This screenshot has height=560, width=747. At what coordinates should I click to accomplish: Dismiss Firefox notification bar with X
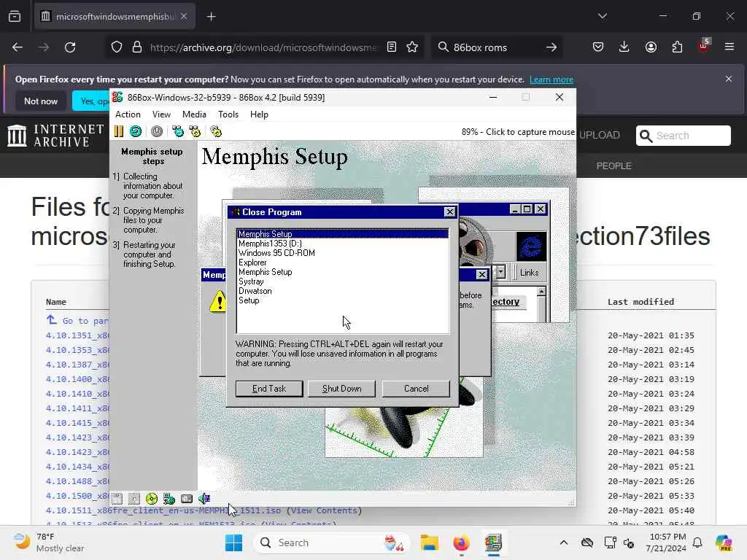pos(729,79)
